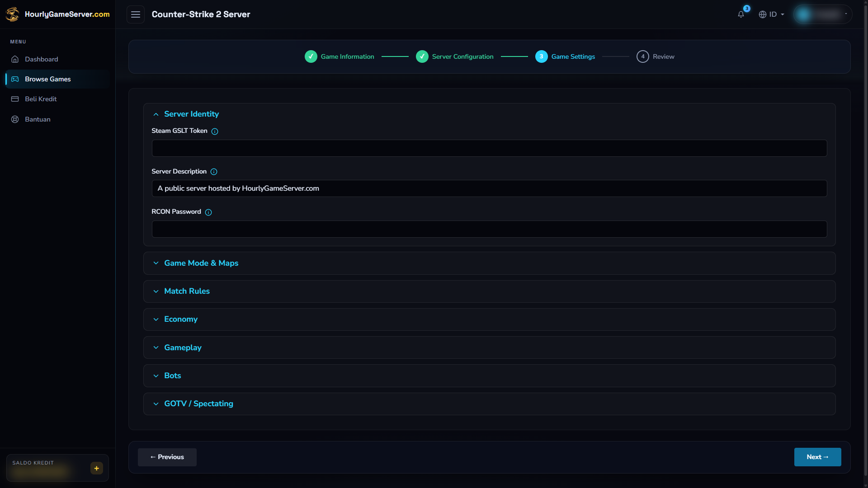
Task: Focus the Steam GSLT Token field
Action: pos(490,148)
